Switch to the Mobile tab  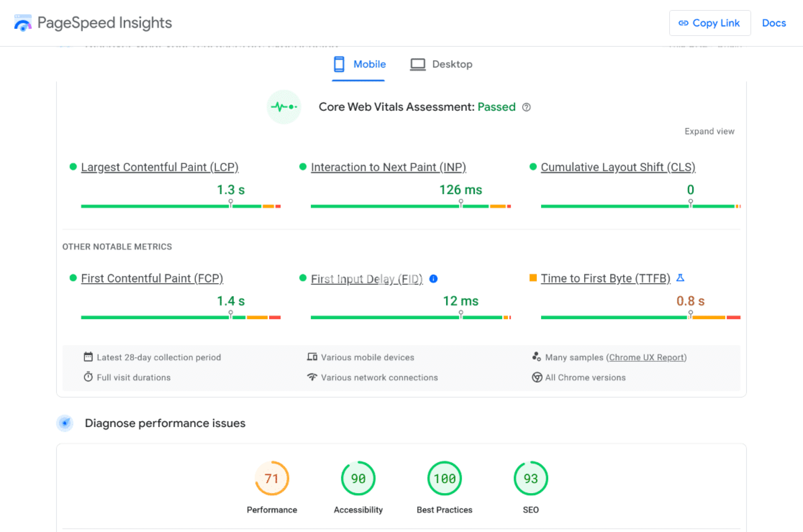point(359,64)
